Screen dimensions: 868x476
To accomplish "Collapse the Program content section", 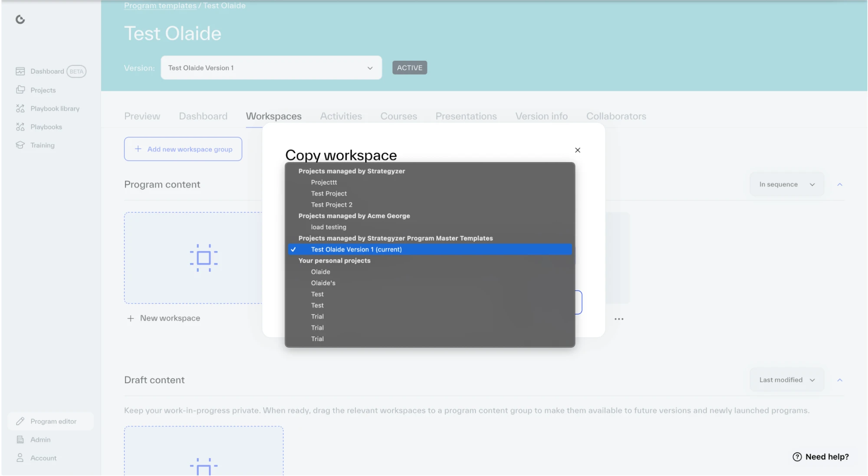I will pos(840,184).
